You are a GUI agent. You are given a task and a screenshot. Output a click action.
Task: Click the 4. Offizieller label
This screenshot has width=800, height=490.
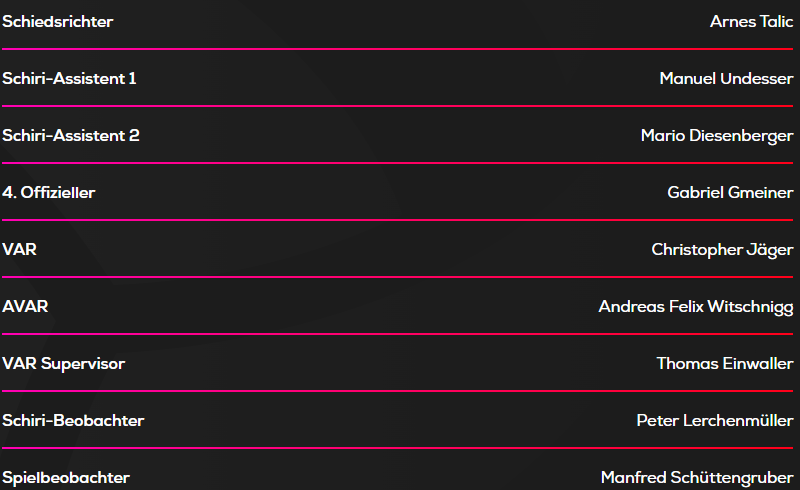[49, 193]
